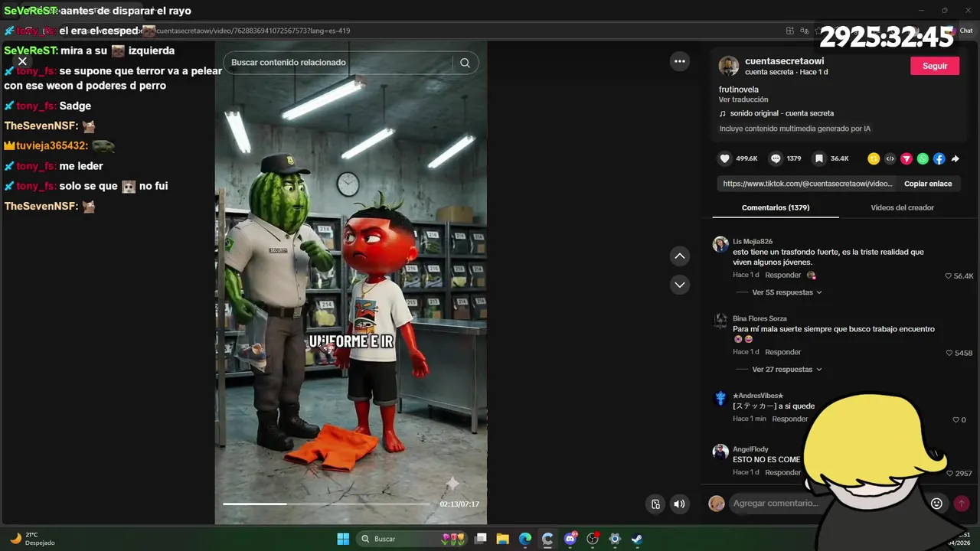Expand Ver 27 respuestas replies
Viewport: 980px width, 551px height.
pos(787,370)
